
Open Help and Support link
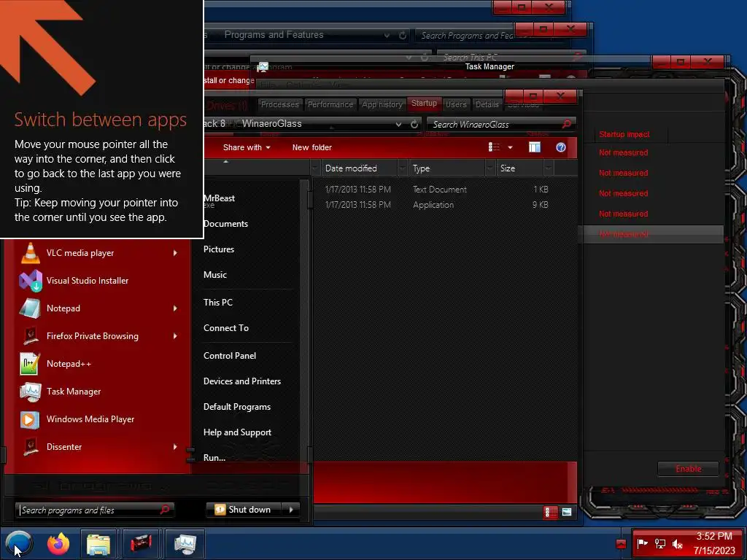pyautogui.click(x=237, y=432)
